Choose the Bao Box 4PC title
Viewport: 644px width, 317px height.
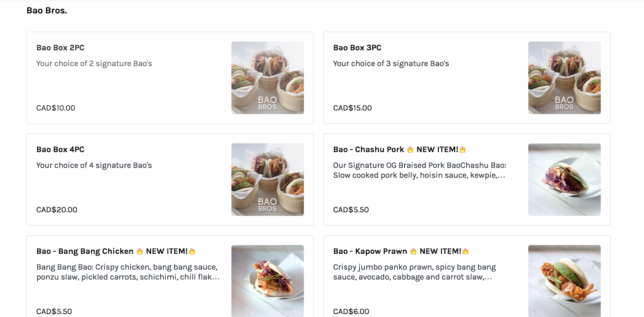pyautogui.click(x=60, y=149)
